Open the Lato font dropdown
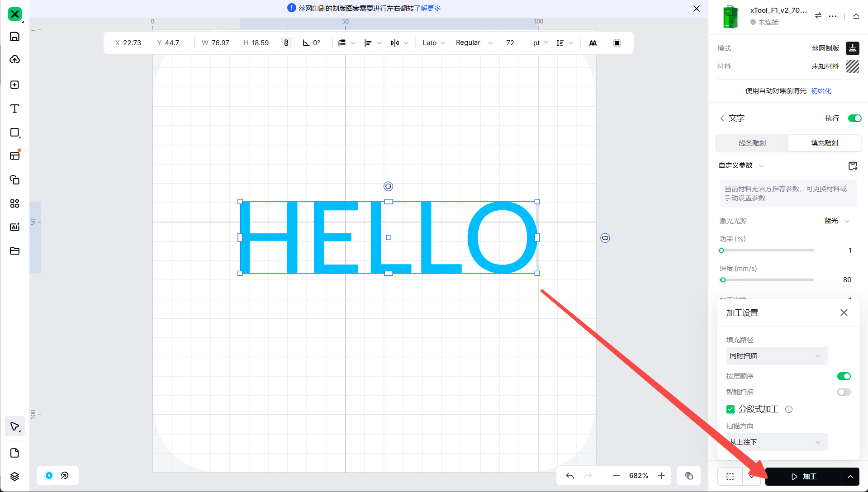This screenshot has height=492, width=868. 434,43
